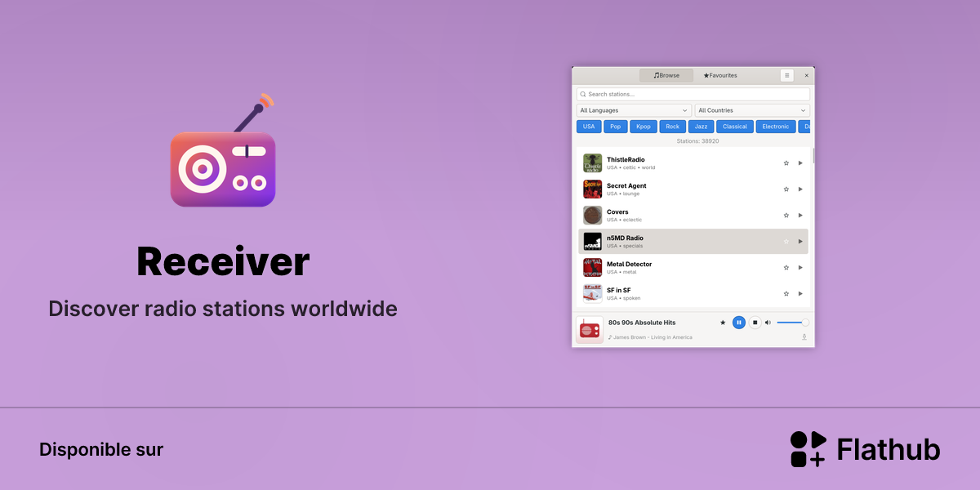This screenshot has width=980, height=490.
Task: Filter stations by Kpop tag
Action: [644, 127]
